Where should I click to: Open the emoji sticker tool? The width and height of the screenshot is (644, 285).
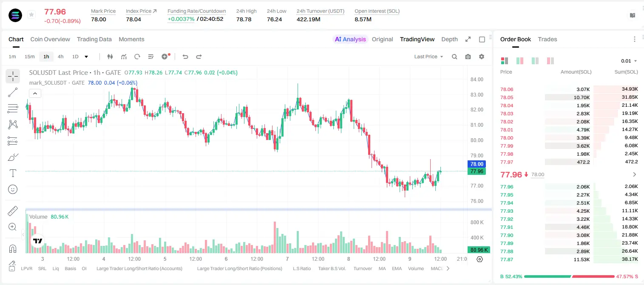(13, 189)
